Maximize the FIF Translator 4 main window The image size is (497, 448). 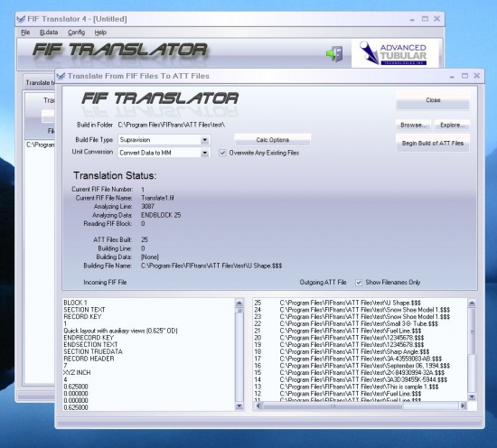click(425, 19)
